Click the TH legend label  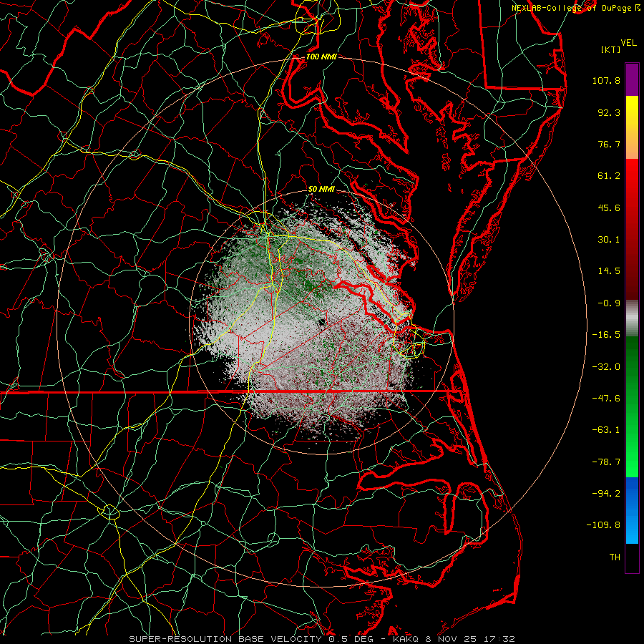click(615, 557)
